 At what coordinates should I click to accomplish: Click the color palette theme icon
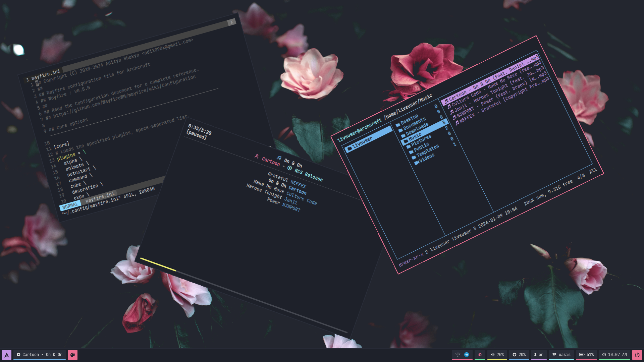pos(72,355)
